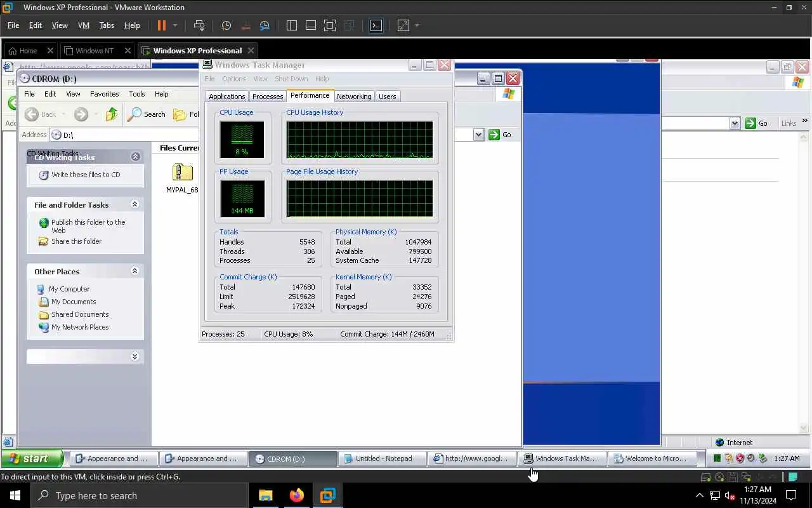The height and width of the screenshot is (508, 812).
Task: Collapse the CD Writing Tasks panel
Action: [135, 157]
